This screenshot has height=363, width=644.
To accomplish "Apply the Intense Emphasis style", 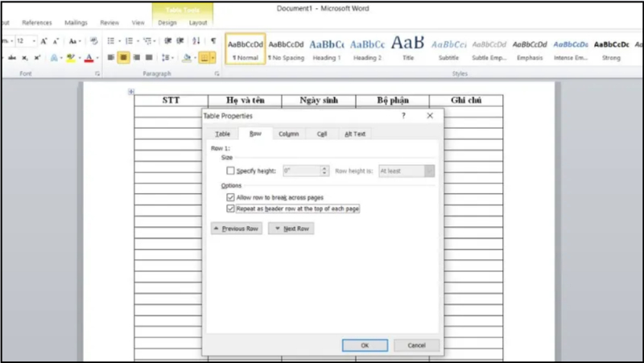I will [571, 49].
